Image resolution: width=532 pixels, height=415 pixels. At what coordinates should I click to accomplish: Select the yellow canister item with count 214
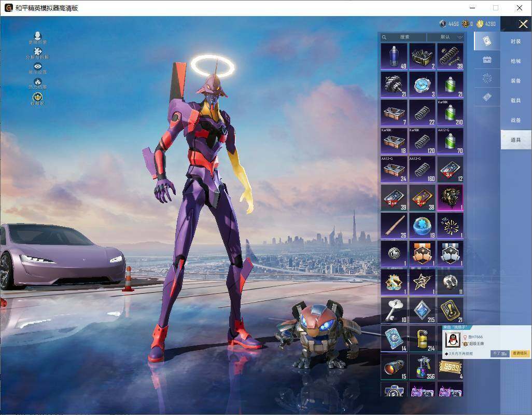coord(422,339)
